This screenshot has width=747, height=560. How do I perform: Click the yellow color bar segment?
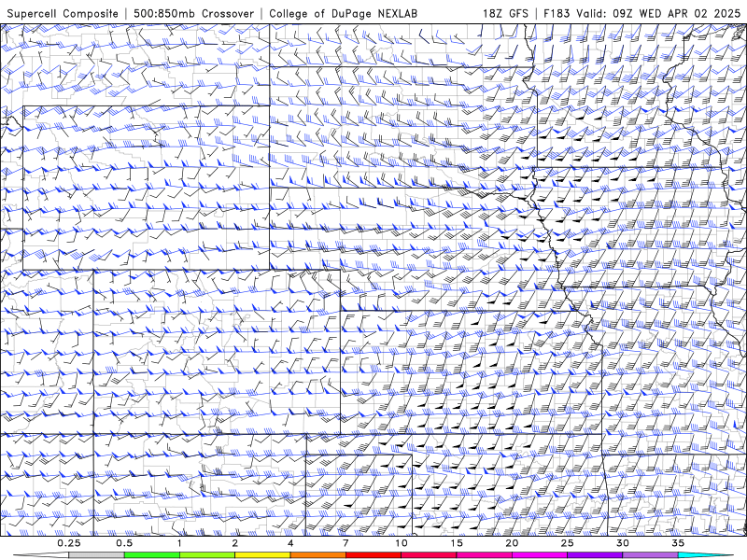tap(262, 555)
